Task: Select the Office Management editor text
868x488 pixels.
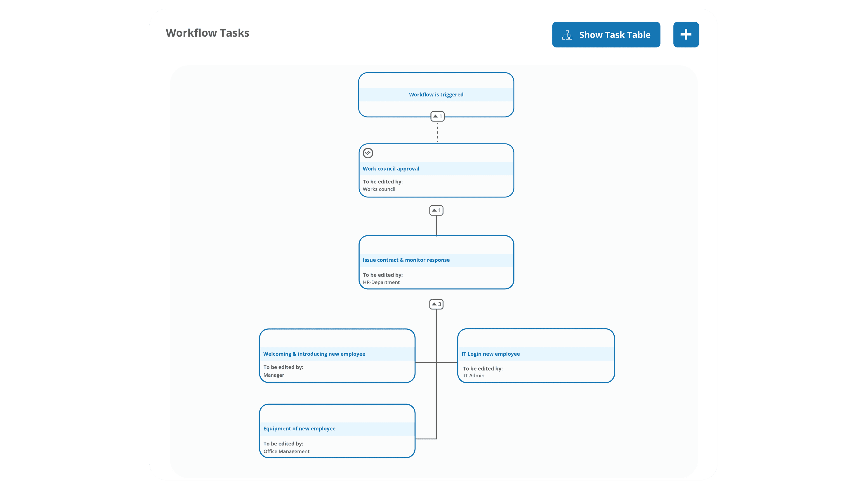Action: point(286,452)
